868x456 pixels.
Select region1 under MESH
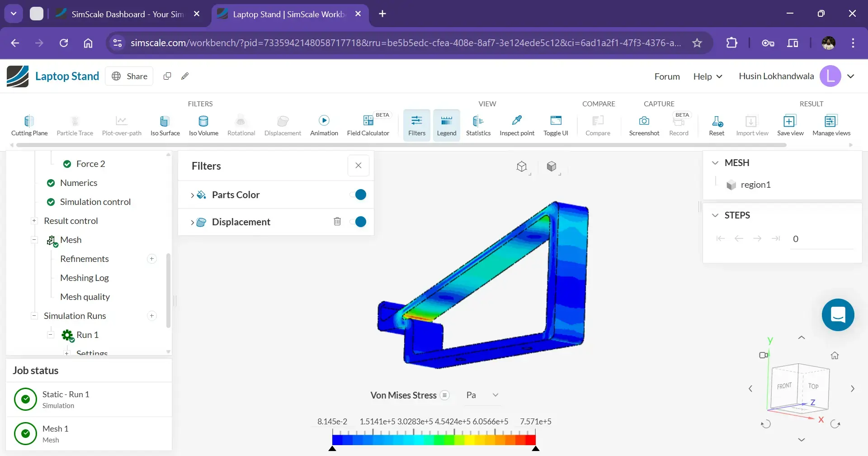click(x=755, y=185)
